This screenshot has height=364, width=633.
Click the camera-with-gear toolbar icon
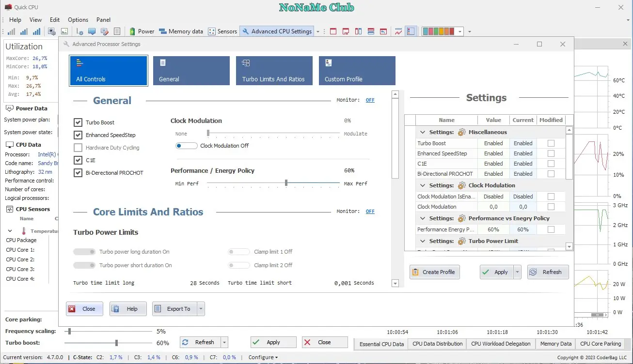pyautogui.click(x=52, y=31)
